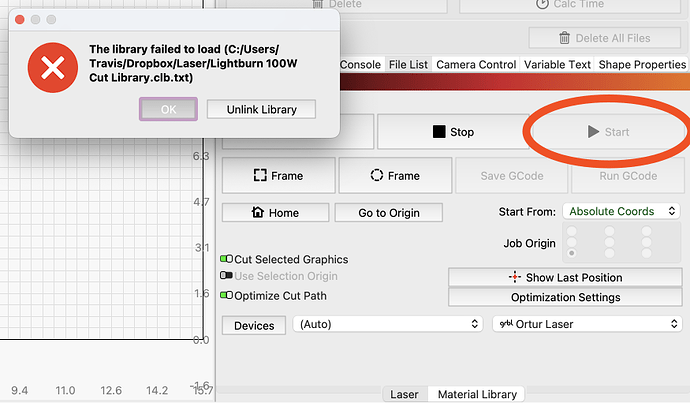This screenshot has height=403, width=690.
Task: Switch to the Shape Properties tab
Action: click(642, 65)
